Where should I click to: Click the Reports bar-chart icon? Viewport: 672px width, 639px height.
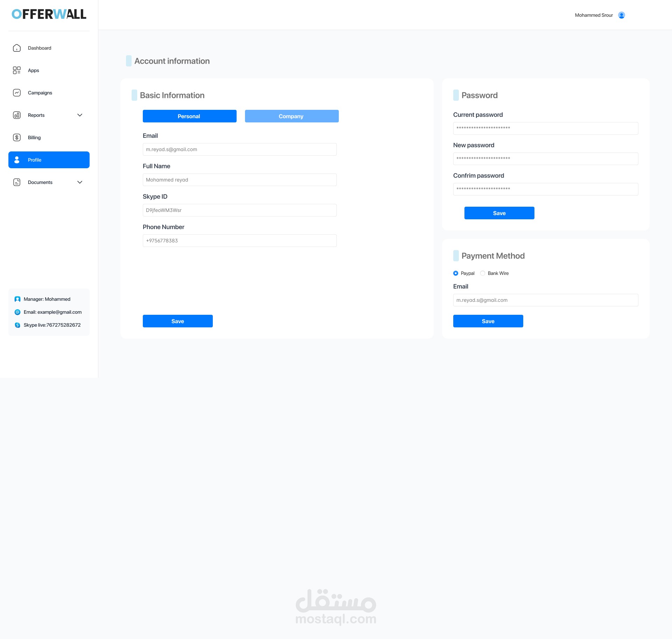[x=17, y=115]
